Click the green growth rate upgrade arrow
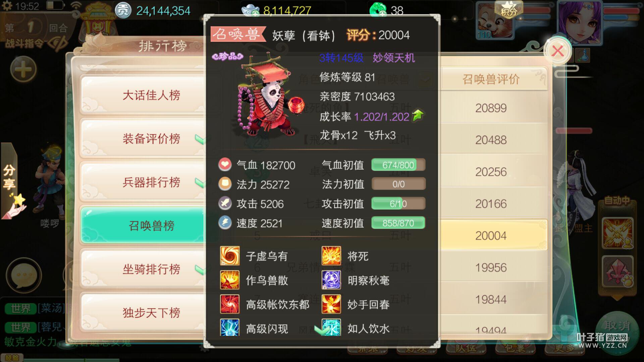 click(x=418, y=116)
